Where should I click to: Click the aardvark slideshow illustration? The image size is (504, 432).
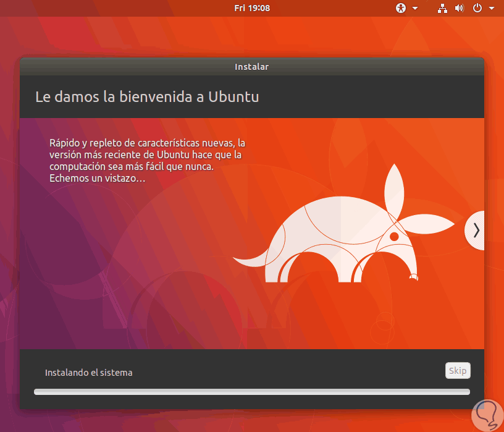[x=343, y=223]
